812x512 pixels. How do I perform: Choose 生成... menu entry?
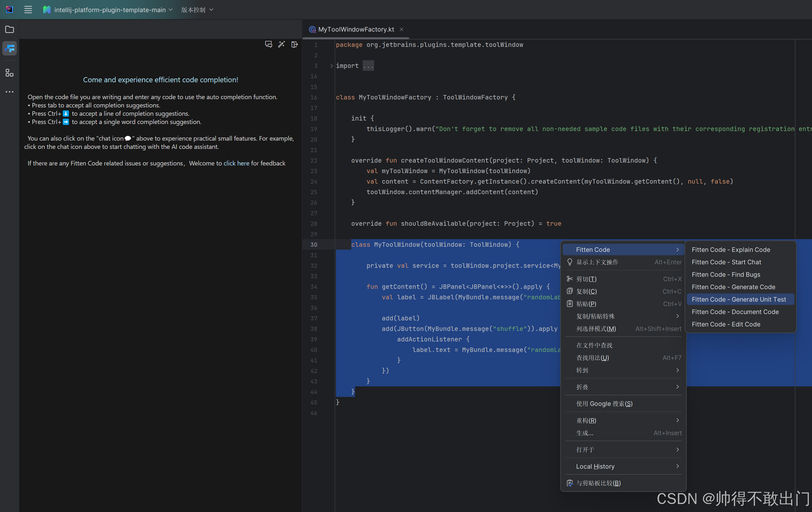623,433
